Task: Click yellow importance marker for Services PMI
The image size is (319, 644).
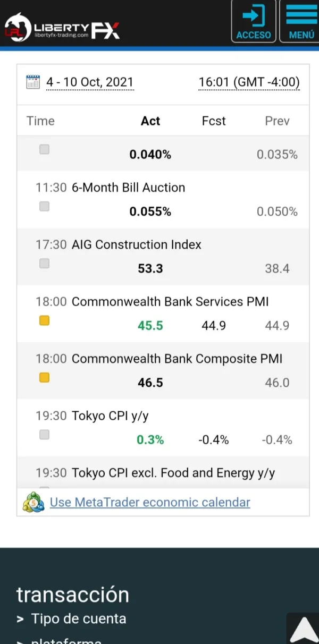Action: pos(45,320)
